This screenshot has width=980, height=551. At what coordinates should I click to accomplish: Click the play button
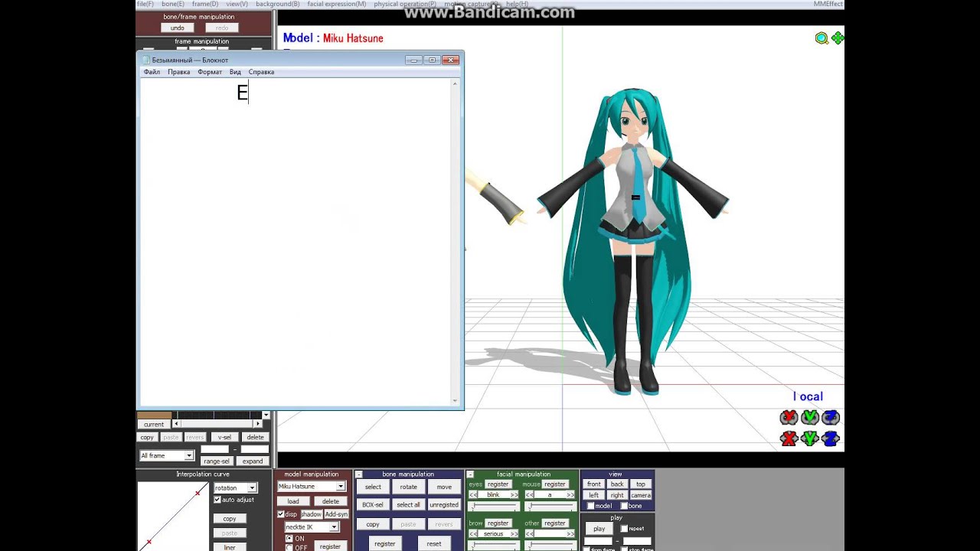(599, 529)
